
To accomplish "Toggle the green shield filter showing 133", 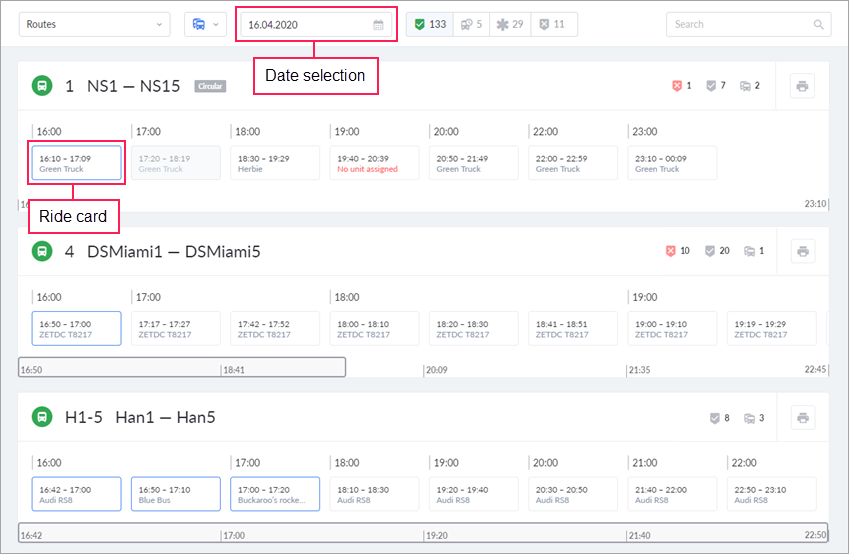I will pos(431,24).
